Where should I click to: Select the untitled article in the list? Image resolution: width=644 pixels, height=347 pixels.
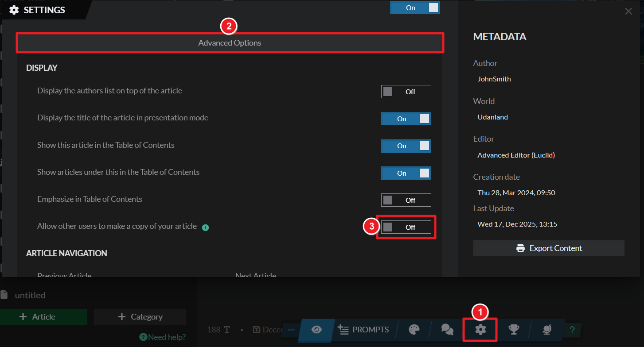tap(30, 295)
